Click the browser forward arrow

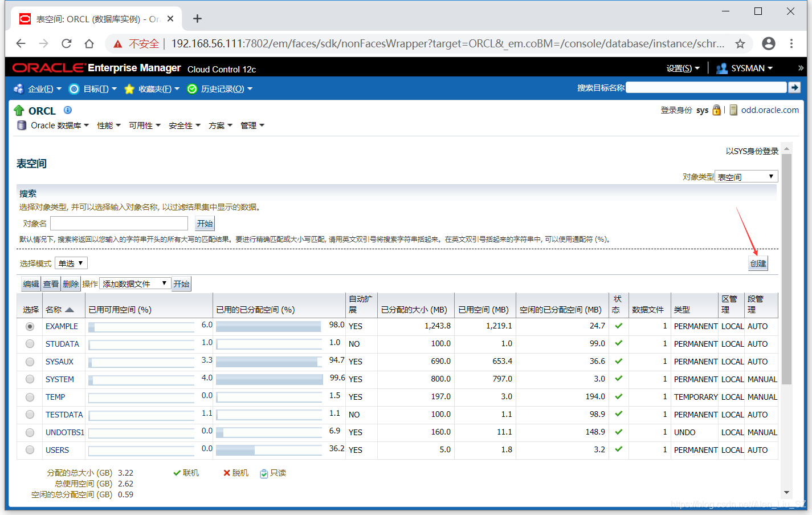tap(44, 43)
